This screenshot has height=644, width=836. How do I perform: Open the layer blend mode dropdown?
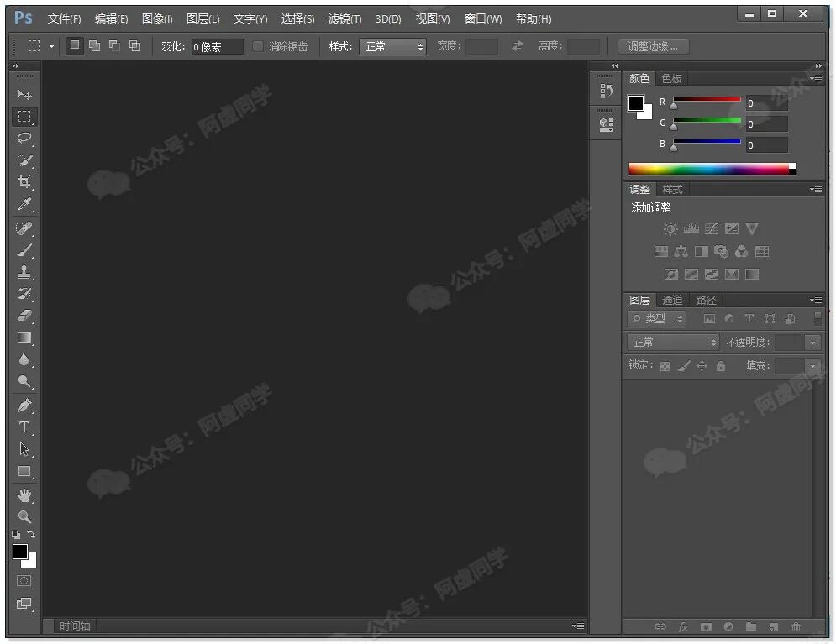point(673,342)
